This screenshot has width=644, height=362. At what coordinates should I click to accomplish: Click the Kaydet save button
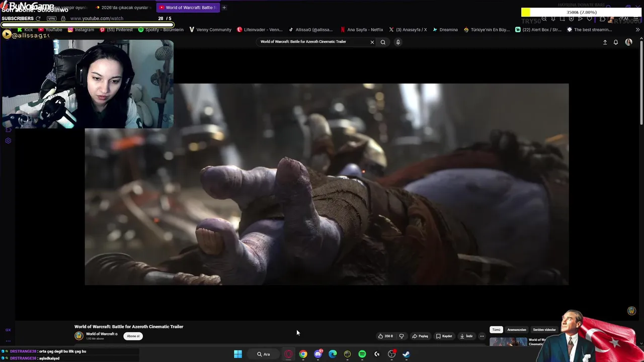pyautogui.click(x=444, y=336)
